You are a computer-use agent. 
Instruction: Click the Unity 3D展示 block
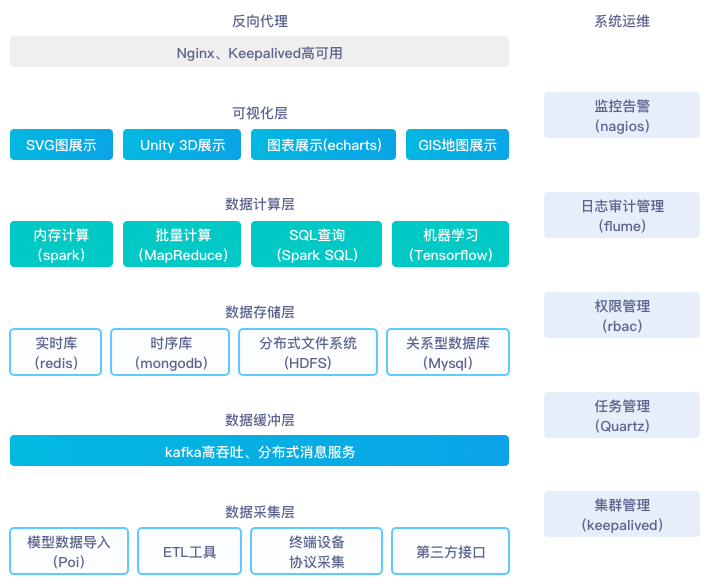point(182,145)
